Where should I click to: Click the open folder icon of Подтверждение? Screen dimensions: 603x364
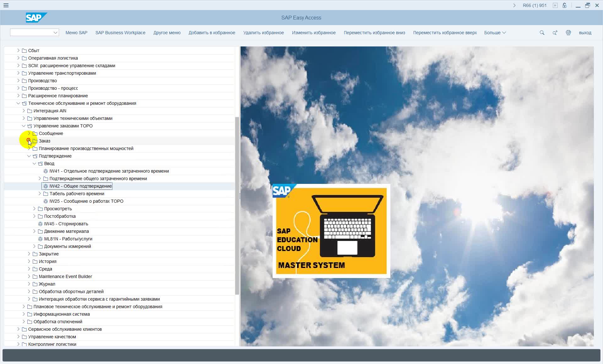pos(35,156)
